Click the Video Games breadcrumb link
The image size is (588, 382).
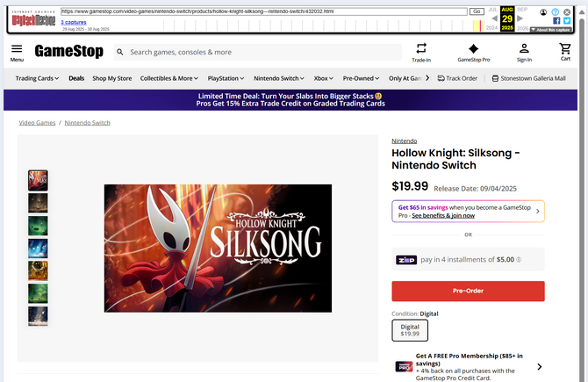[x=37, y=123]
